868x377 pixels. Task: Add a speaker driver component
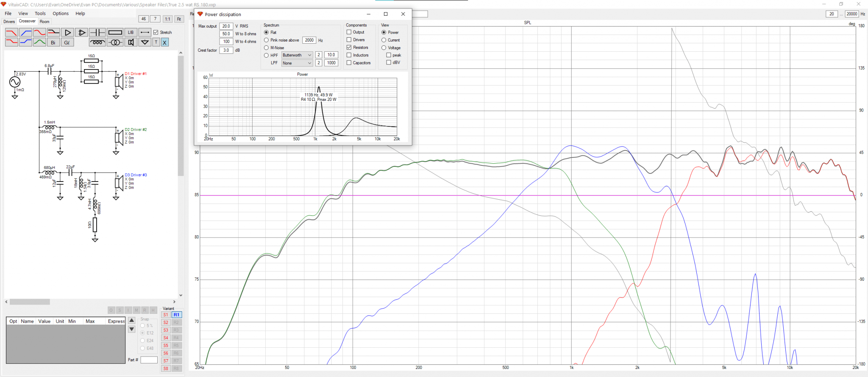pos(131,42)
